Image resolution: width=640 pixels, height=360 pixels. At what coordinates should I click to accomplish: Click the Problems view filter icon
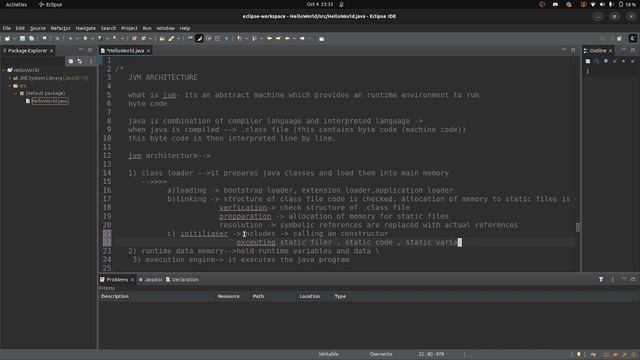[601, 279]
